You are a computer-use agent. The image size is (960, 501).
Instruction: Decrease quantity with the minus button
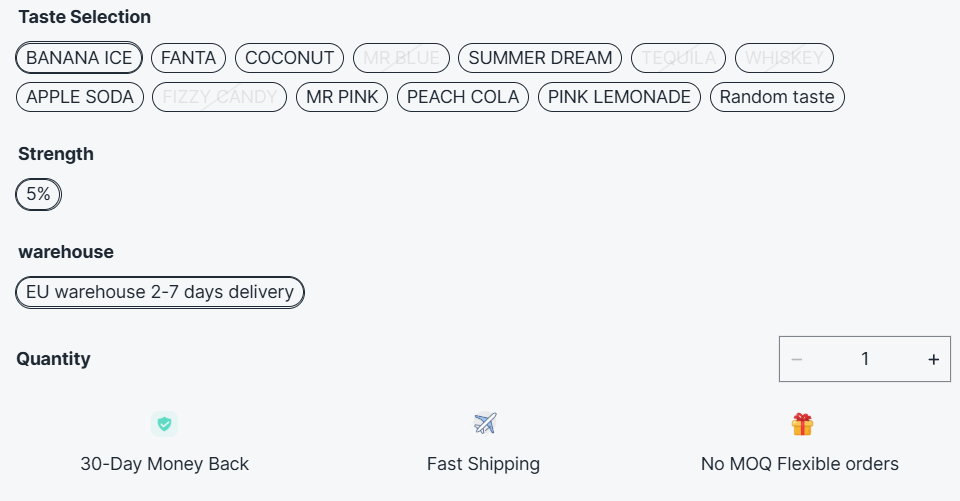797,359
